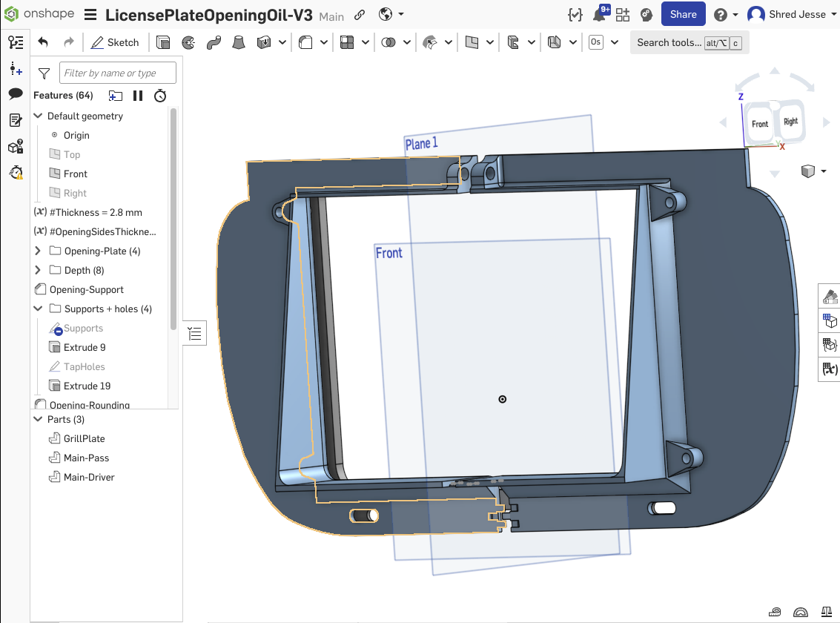Select the Loft tool
Viewport: 840px width, 623px height.
tap(239, 43)
